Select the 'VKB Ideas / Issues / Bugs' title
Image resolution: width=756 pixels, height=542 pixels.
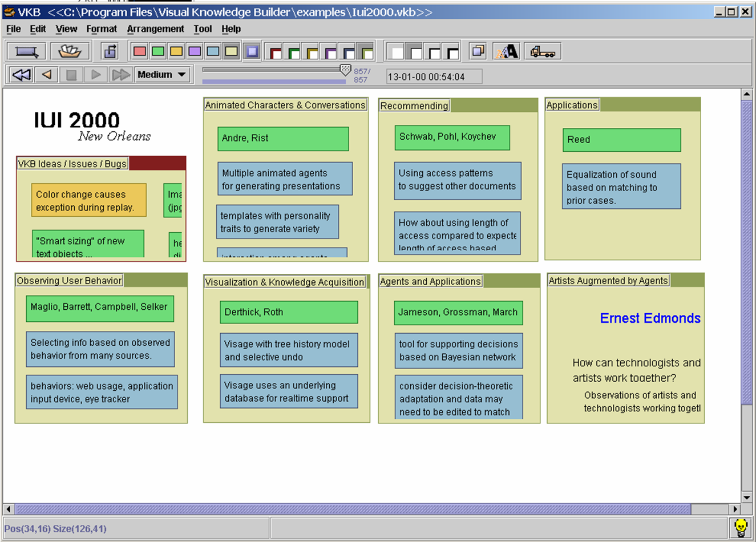72,164
